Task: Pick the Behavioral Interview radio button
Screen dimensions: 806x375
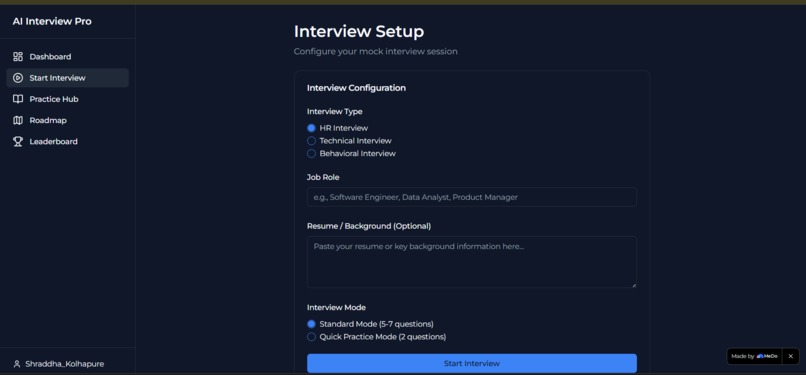Action: click(311, 154)
